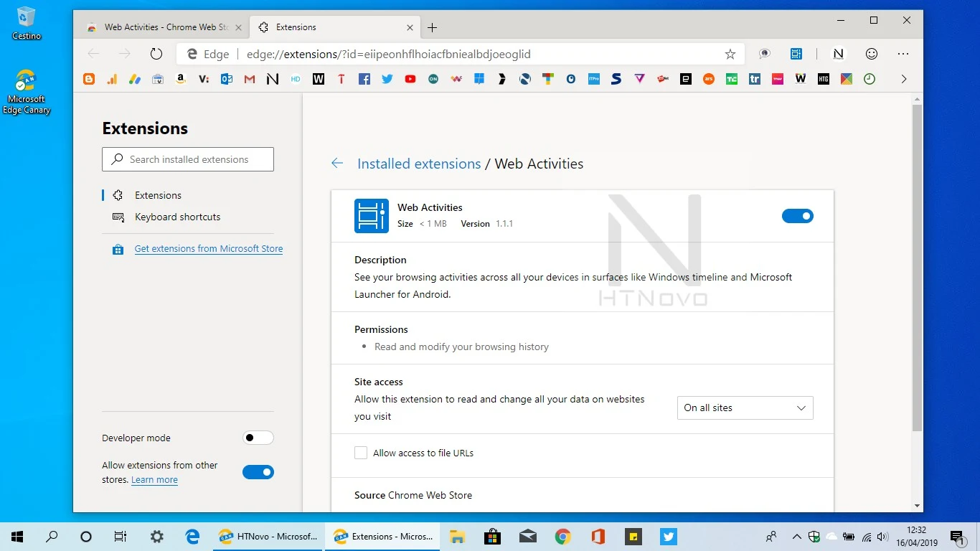Image resolution: width=980 pixels, height=551 pixels.
Task: Open the Facebook bookmark icon
Action: click(x=364, y=80)
